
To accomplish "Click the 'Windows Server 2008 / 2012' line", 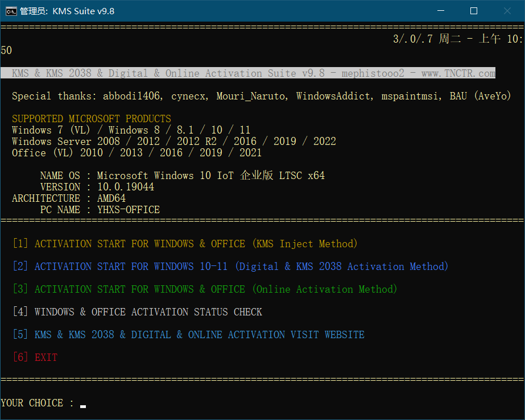I will click(174, 141).
